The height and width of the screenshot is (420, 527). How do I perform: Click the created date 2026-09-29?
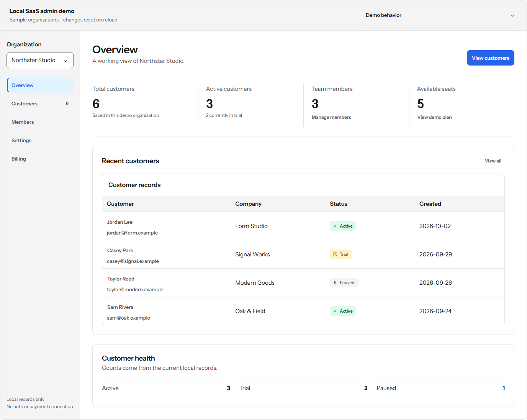[x=435, y=254]
